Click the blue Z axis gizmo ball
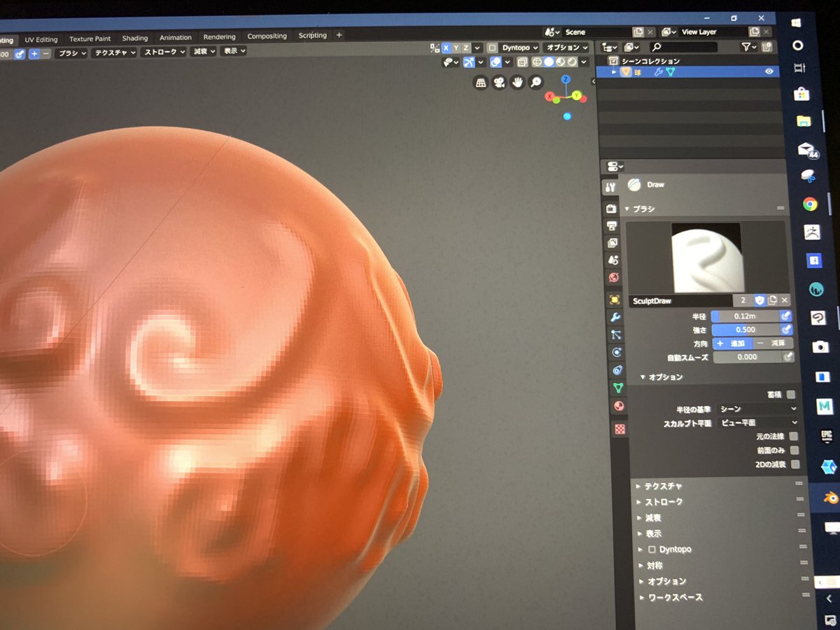Screen dimensions: 840x630 tap(566, 79)
